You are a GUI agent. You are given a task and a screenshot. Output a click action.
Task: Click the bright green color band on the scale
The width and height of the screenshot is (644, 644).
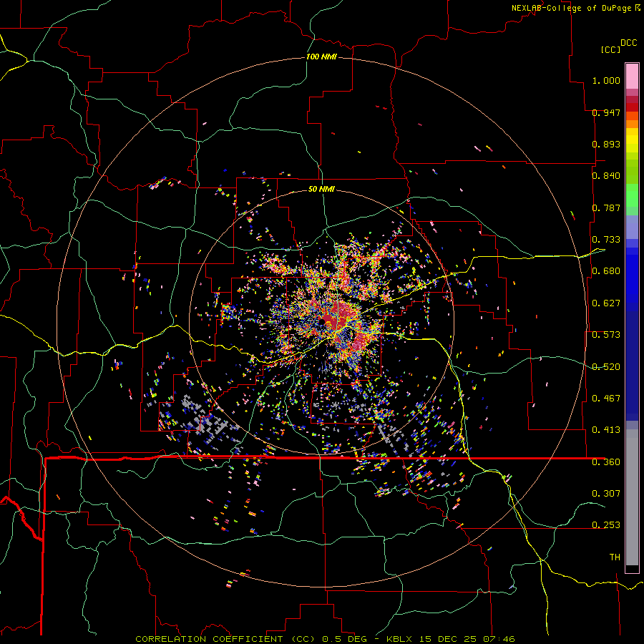(632, 195)
